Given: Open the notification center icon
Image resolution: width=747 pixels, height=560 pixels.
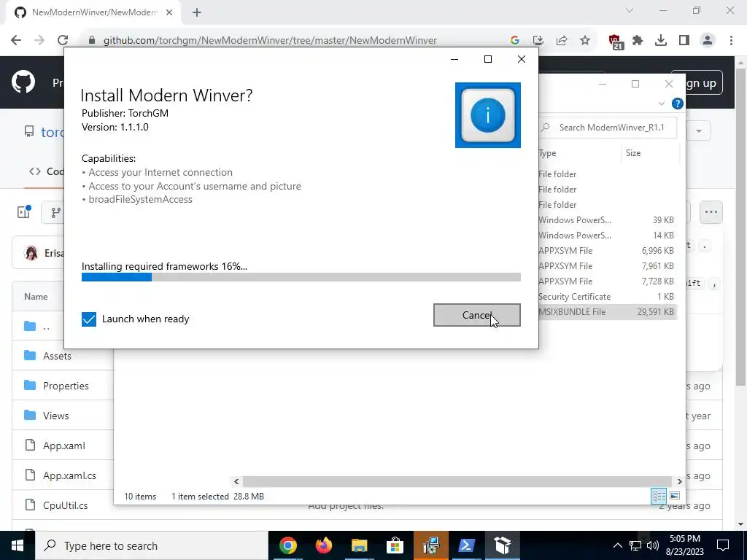Looking at the screenshot, I should pyautogui.click(x=723, y=545).
